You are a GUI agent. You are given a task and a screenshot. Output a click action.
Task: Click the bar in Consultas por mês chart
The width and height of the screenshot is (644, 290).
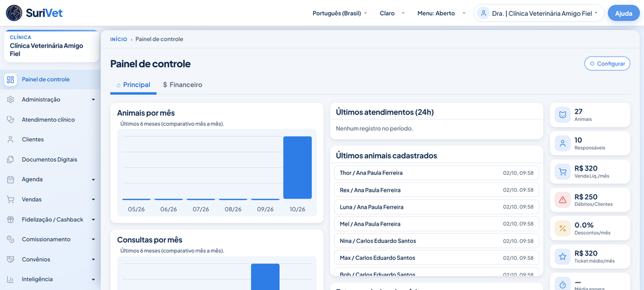[x=265, y=276]
